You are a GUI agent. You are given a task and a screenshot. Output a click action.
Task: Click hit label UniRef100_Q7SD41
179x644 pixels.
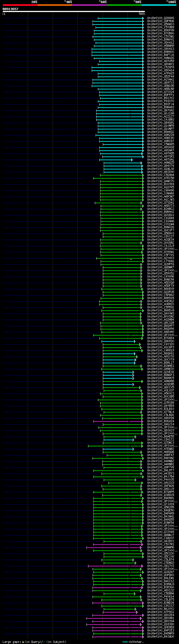161,203
